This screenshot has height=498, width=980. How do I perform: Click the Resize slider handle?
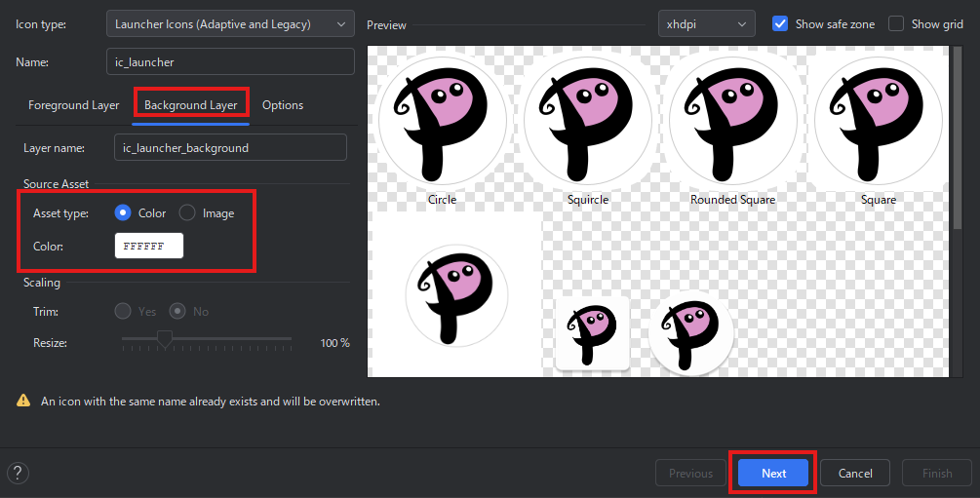pyautogui.click(x=165, y=339)
